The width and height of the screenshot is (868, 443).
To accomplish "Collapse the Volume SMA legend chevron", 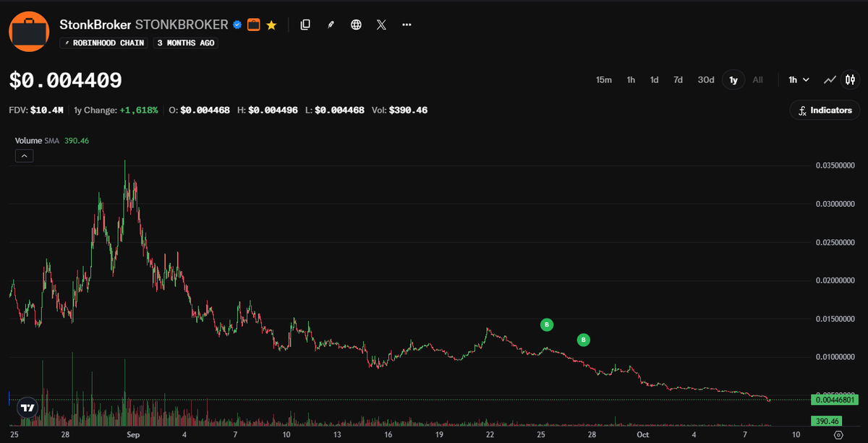I will click(24, 155).
